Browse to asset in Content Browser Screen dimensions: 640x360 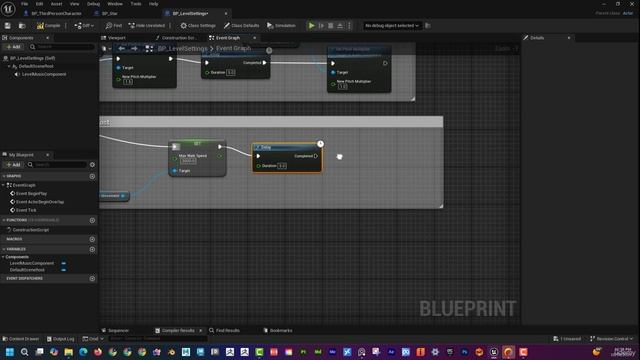pos(22,26)
